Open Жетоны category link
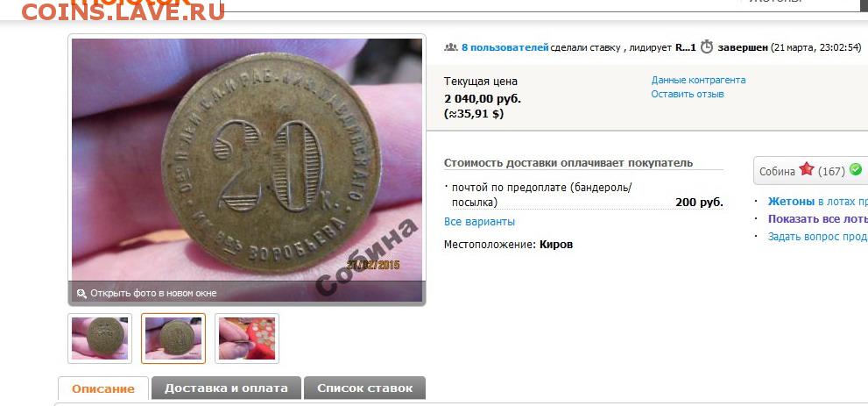 click(x=791, y=202)
